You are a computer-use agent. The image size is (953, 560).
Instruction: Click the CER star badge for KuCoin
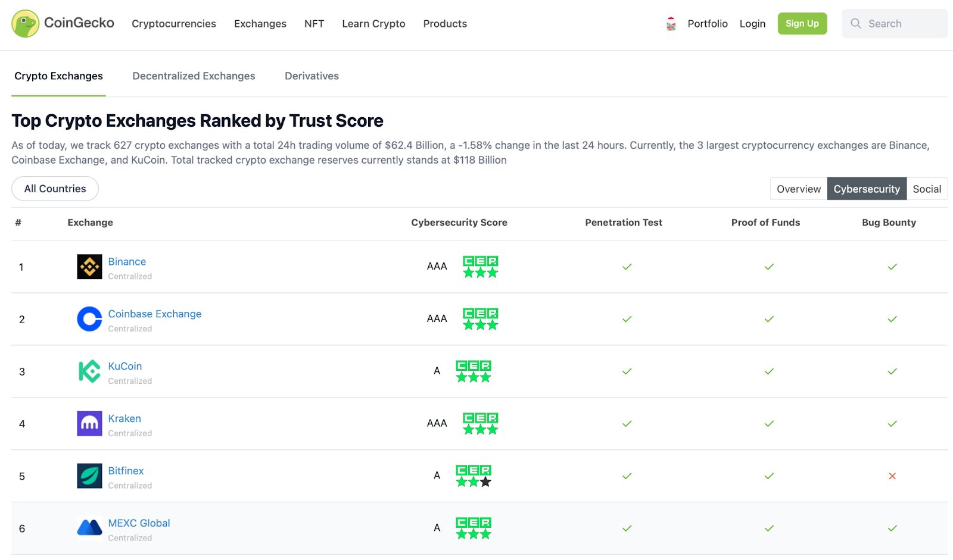pos(474,371)
